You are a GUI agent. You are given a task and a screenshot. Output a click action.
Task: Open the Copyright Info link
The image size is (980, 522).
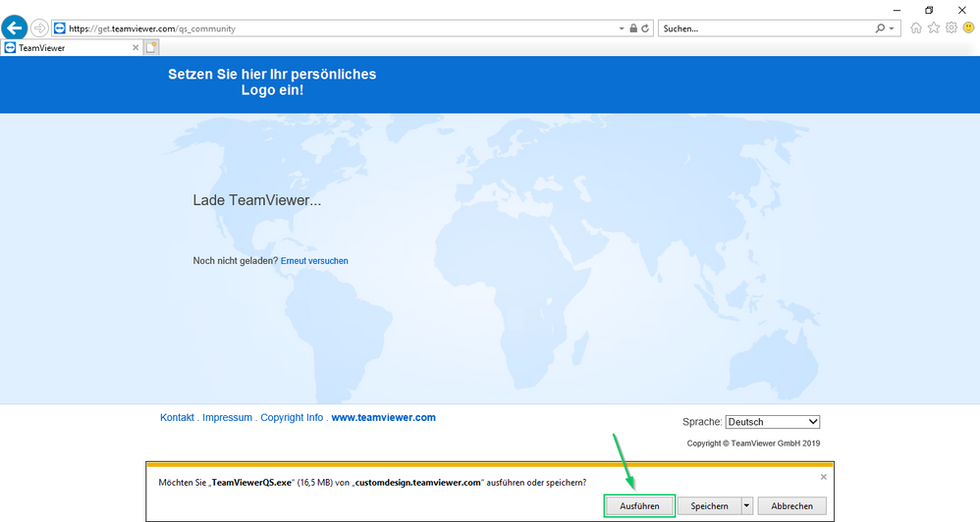pos(292,417)
